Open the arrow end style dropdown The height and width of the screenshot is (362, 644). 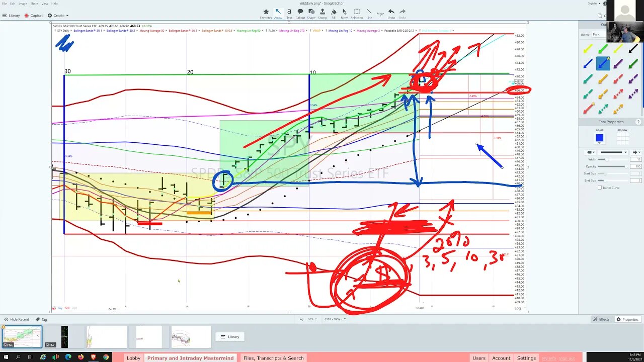(636, 152)
